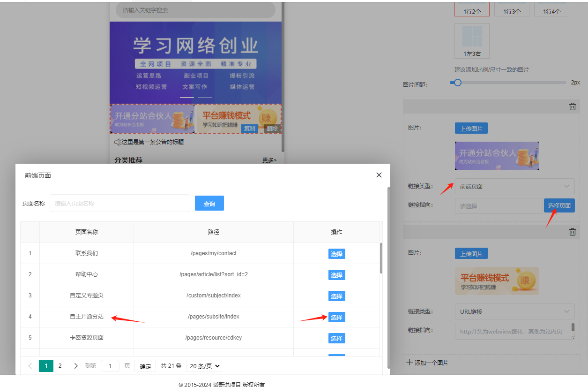Click the 开通分站合伙人 uploaded image thumbnail
The image size is (588, 387).
[497, 156]
